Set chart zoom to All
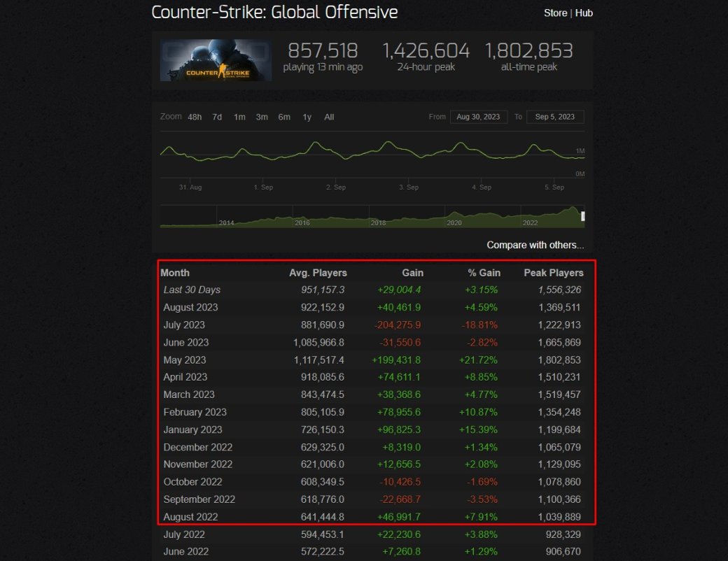Screen dimensions: 728x561 point(329,117)
